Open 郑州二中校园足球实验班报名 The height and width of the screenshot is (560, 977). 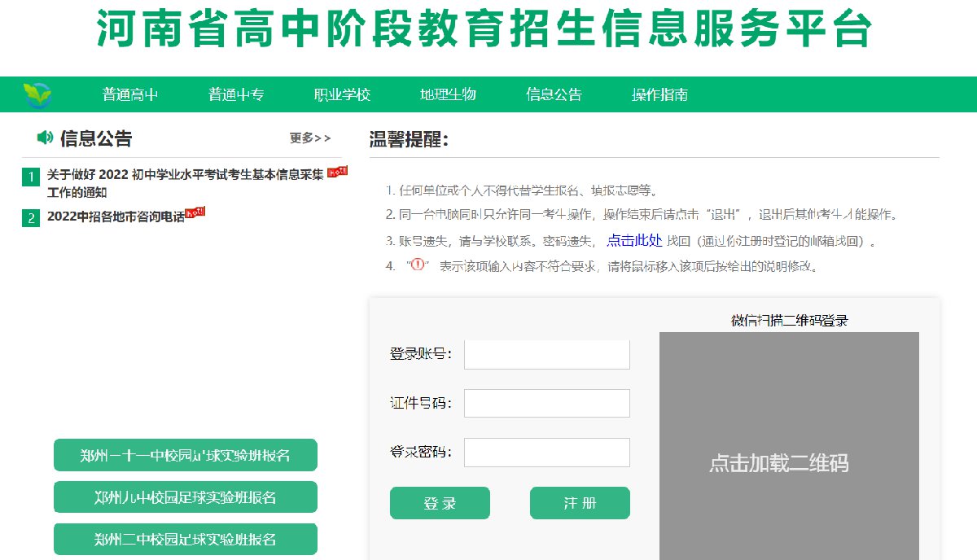coord(186,540)
